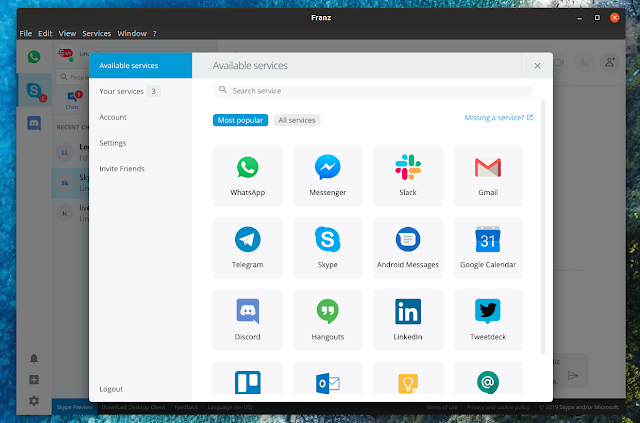
Task: Add the WhatsApp service tile
Action: click(x=248, y=175)
